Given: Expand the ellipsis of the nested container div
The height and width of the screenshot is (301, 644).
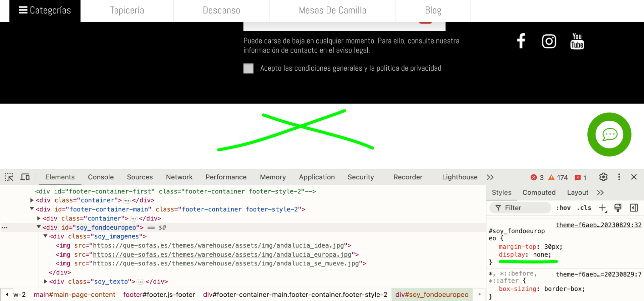Looking at the screenshot, I should pos(133,219).
